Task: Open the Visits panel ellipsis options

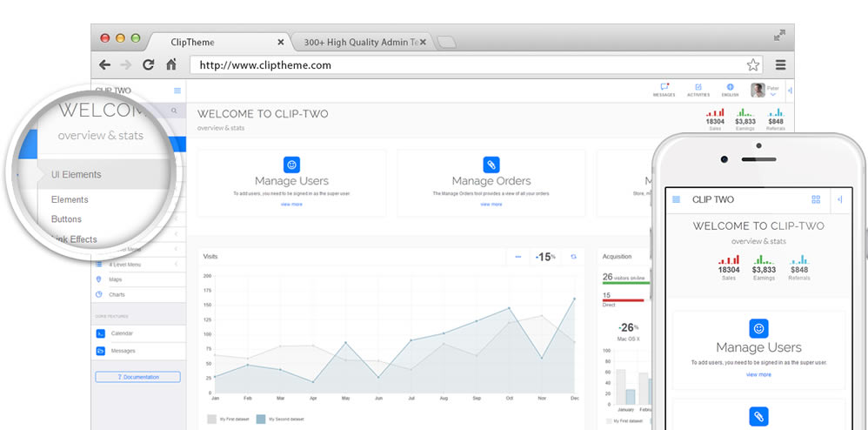Action: [x=518, y=257]
